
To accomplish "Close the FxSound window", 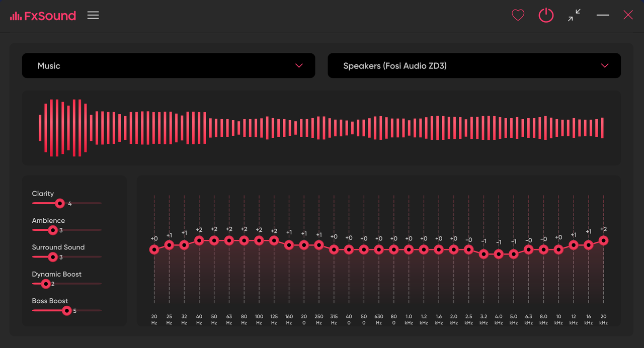I will coord(628,15).
